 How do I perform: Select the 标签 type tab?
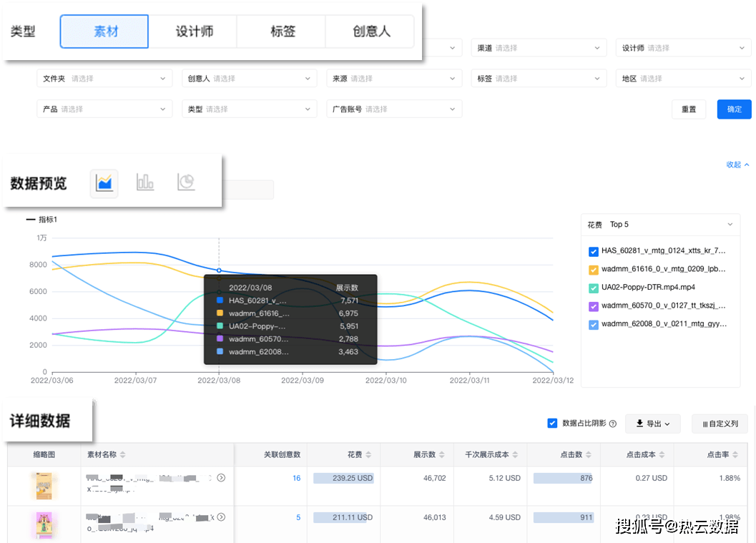282,31
